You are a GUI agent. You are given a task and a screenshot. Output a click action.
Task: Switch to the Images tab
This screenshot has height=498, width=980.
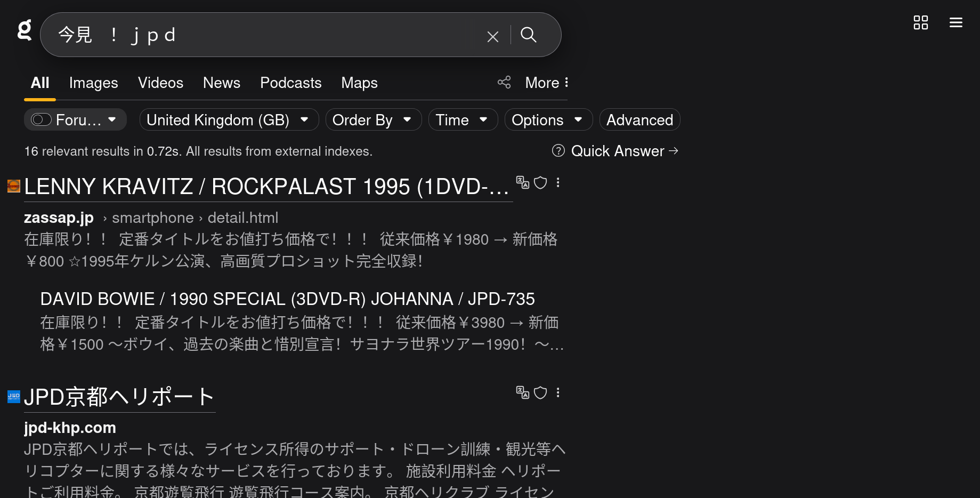pyautogui.click(x=94, y=83)
